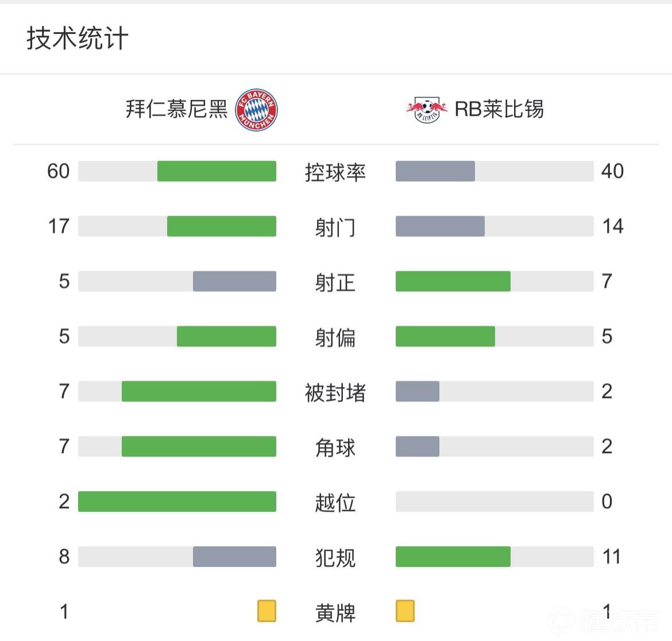
Task: Click Leipzig's yellow card icon
Action: pos(405,611)
